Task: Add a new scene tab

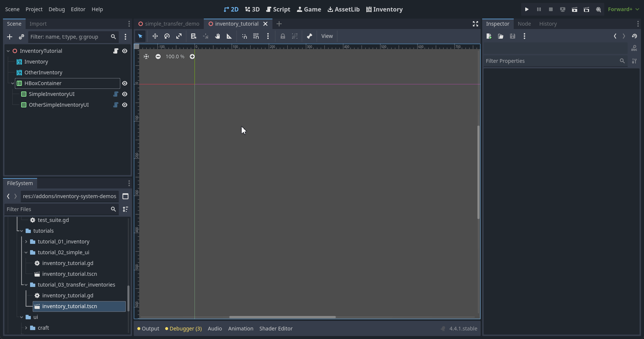Action: point(279,24)
